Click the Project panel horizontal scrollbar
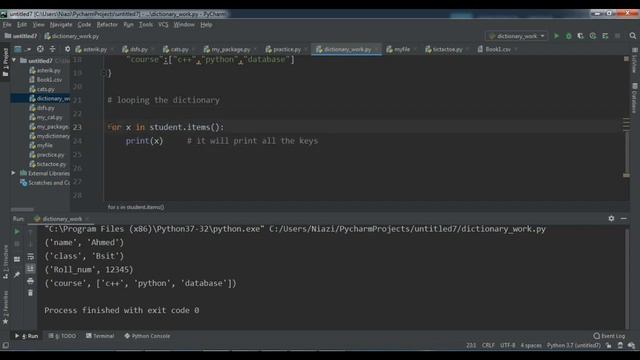Viewport: 640px width, 360px height. [22, 209]
